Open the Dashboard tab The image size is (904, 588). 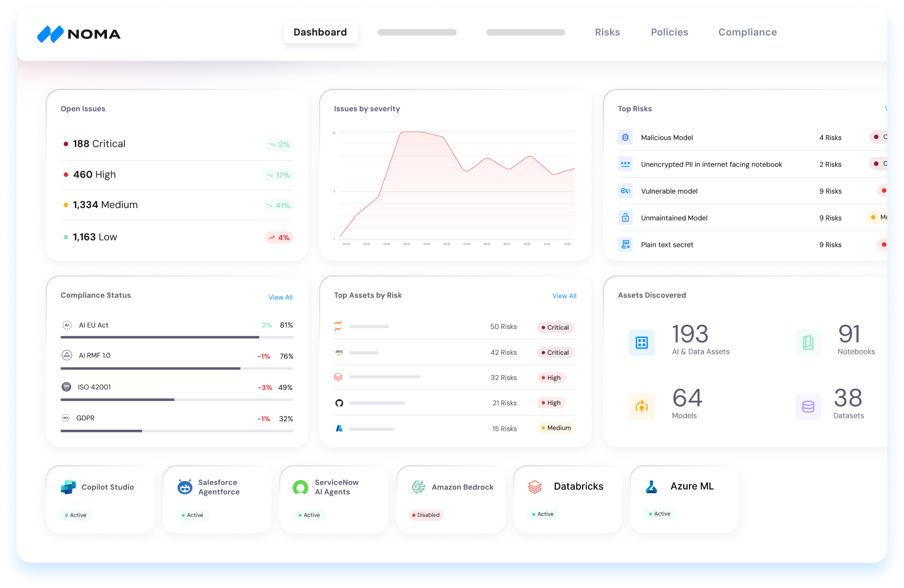pos(320,32)
